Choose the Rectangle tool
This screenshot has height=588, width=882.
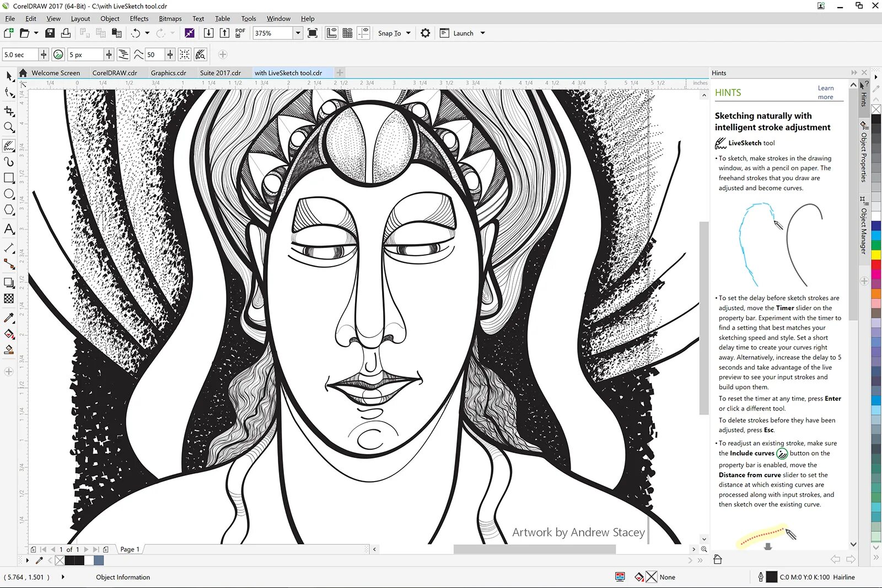(9, 178)
